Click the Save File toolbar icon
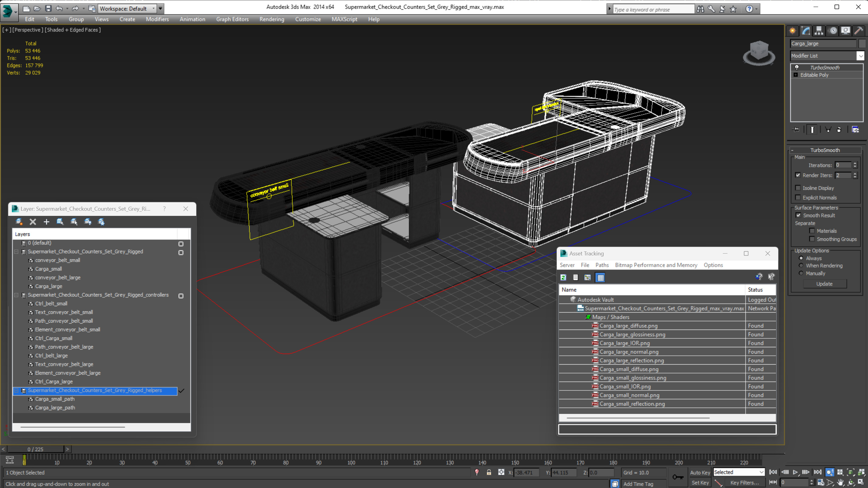Viewport: 868px width, 488px height. click(x=48, y=9)
